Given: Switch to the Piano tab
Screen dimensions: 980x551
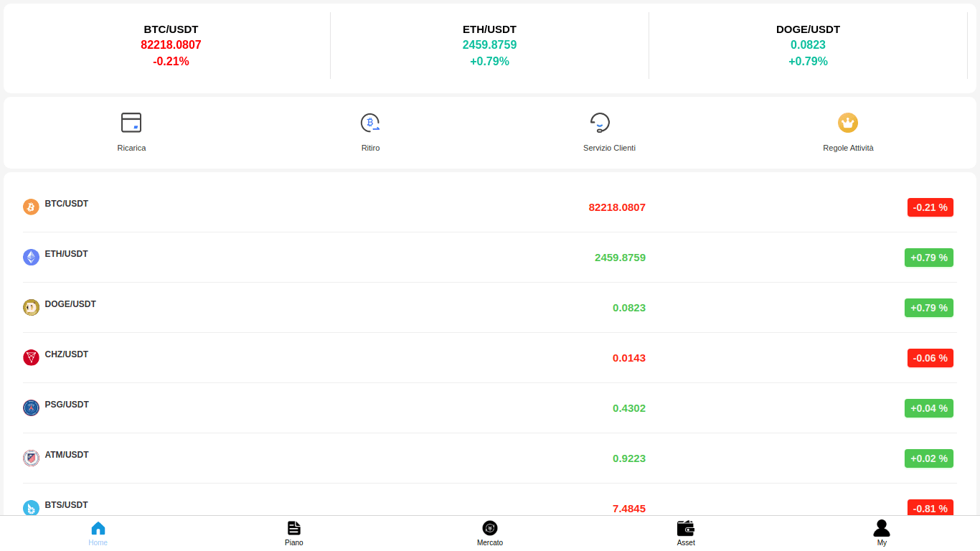Looking at the screenshot, I should coord(294,533).
